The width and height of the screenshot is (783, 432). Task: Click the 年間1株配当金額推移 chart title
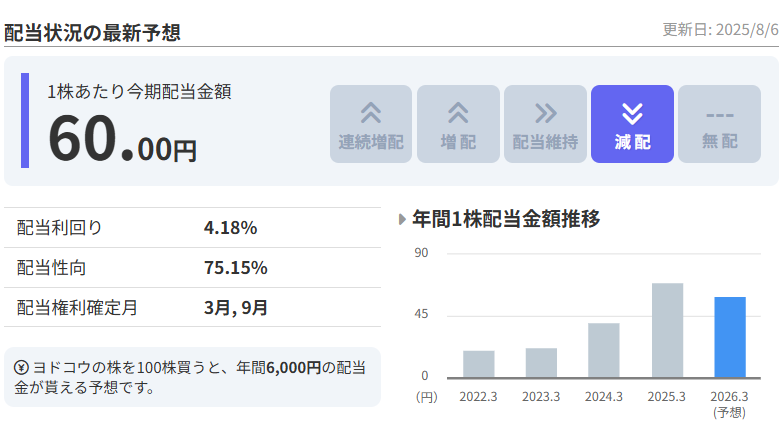tap(506, 219)
